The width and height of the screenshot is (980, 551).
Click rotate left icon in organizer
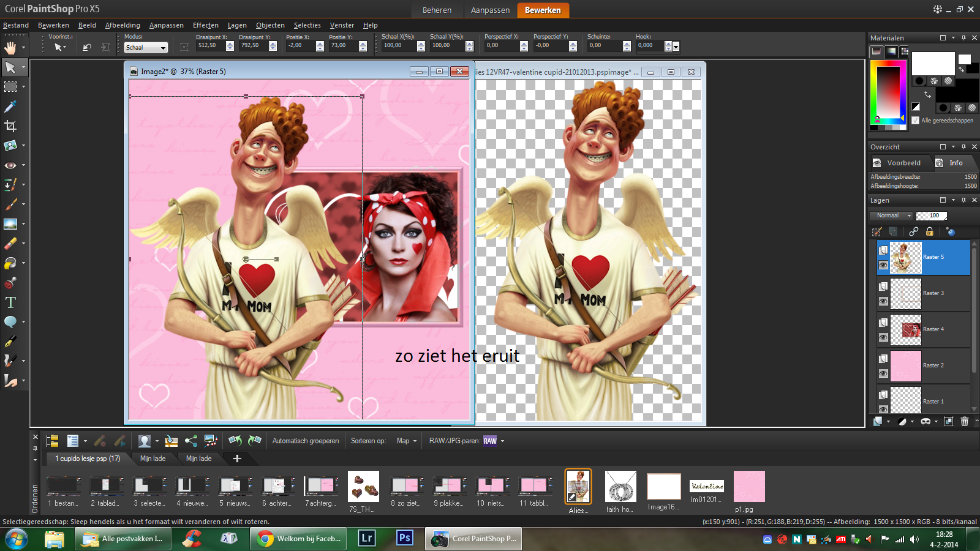(x=235, y=440)
